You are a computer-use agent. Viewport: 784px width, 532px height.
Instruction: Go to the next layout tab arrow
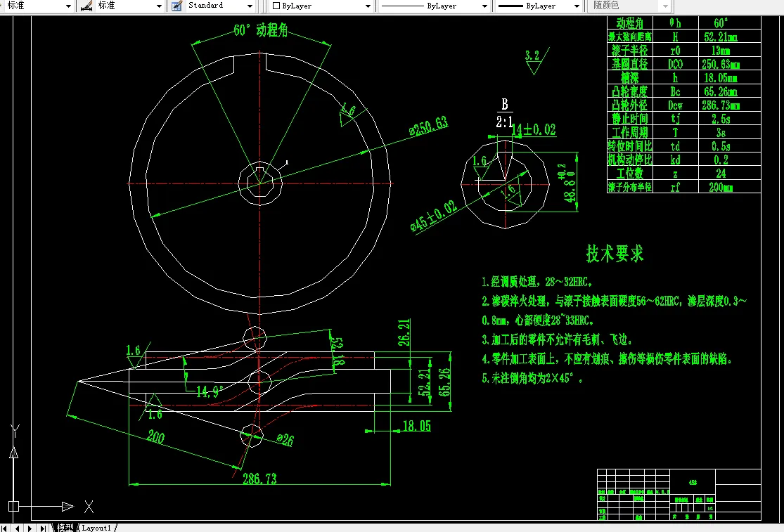point(30,528)
